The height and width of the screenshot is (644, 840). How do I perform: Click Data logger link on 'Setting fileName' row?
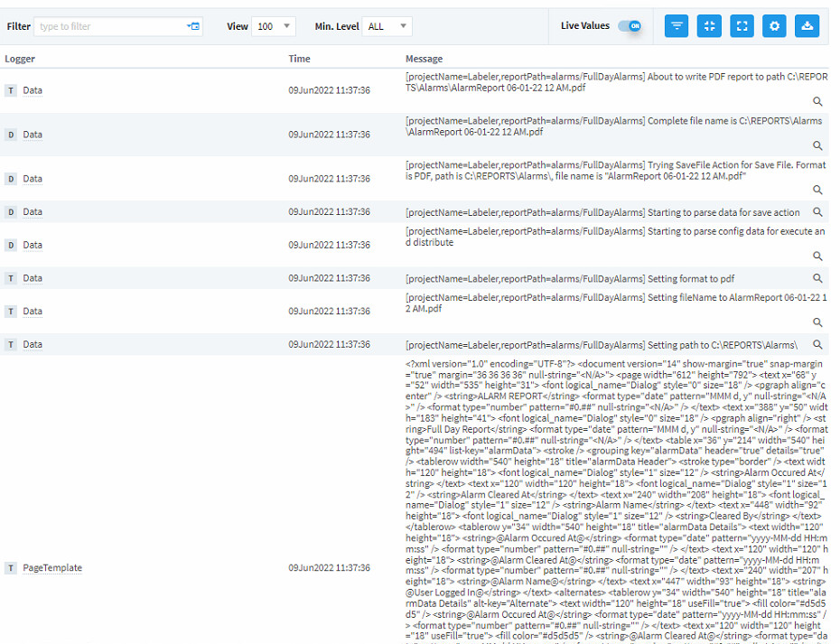coord(33,312)
